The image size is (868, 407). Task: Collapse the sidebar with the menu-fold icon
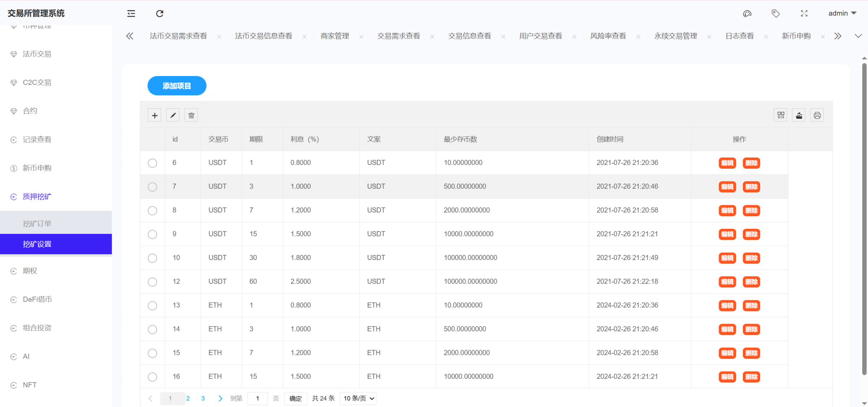(x=131, y=13)
